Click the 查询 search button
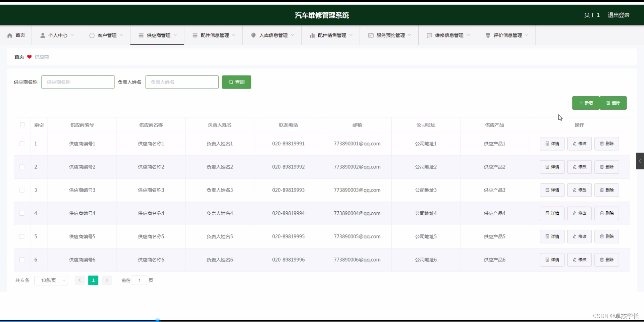 pyautogui.click(x=236, y=82)
